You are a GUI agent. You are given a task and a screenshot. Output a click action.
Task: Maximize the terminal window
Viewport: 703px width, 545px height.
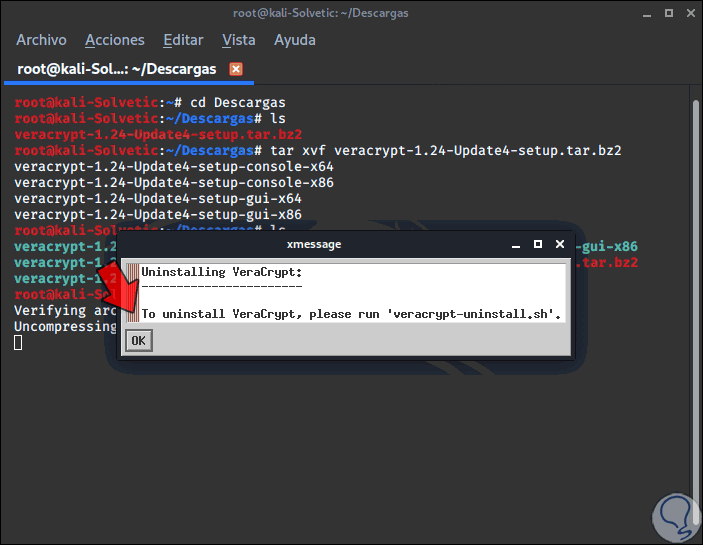(668, 13)
